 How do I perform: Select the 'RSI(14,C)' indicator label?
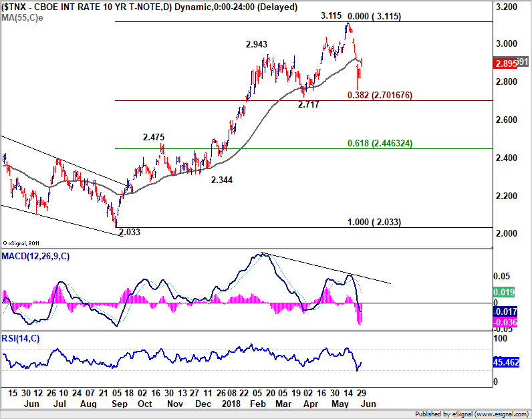tap(20, 338)
